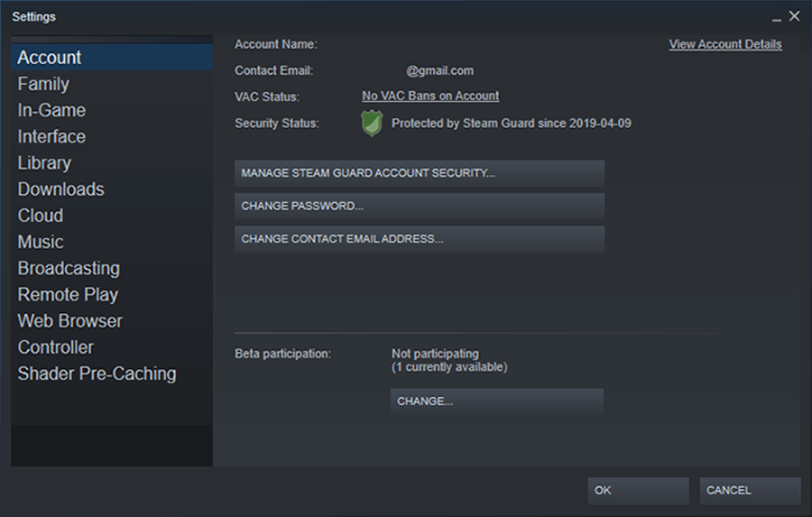Viewport: 812px width, 517px height.
Task: Switch to In-Game settings
Action: point(111,110)
